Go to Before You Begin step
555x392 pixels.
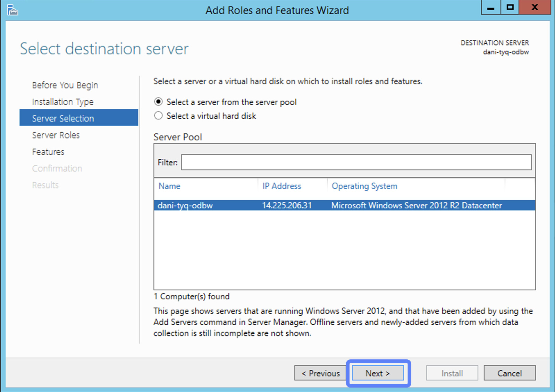coord(65,85)
